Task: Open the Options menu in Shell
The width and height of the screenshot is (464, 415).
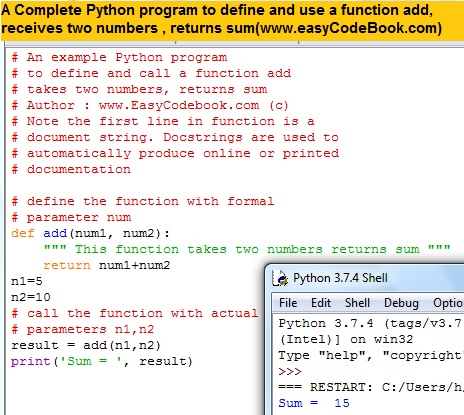Action: (448, 303)
